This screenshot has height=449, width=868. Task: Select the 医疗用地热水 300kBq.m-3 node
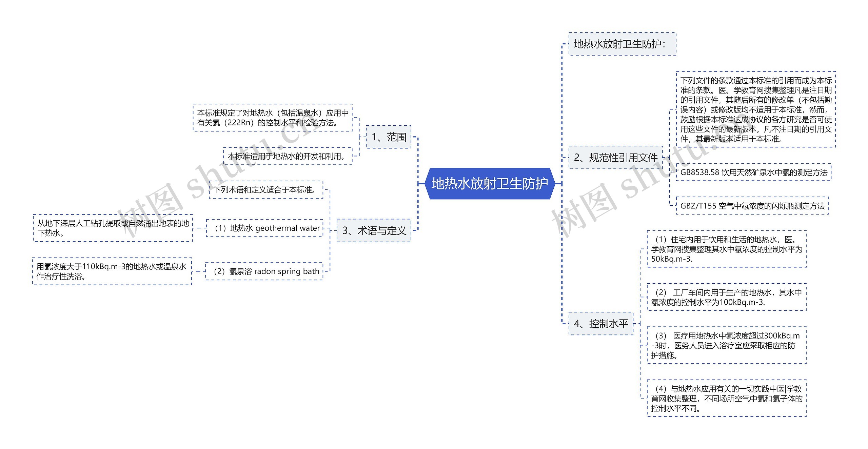coord(727,345)
